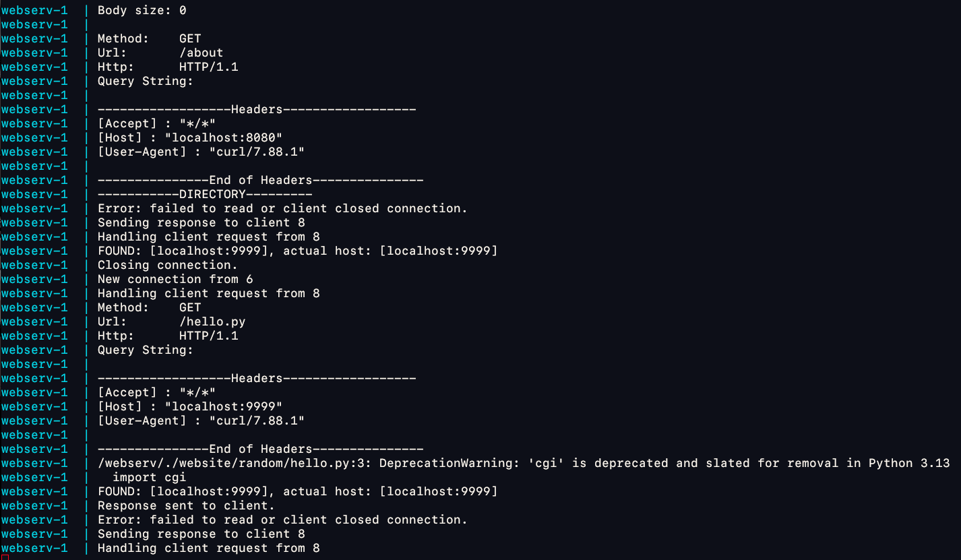Click the "Body size: 0" log line

pos(142,10)
